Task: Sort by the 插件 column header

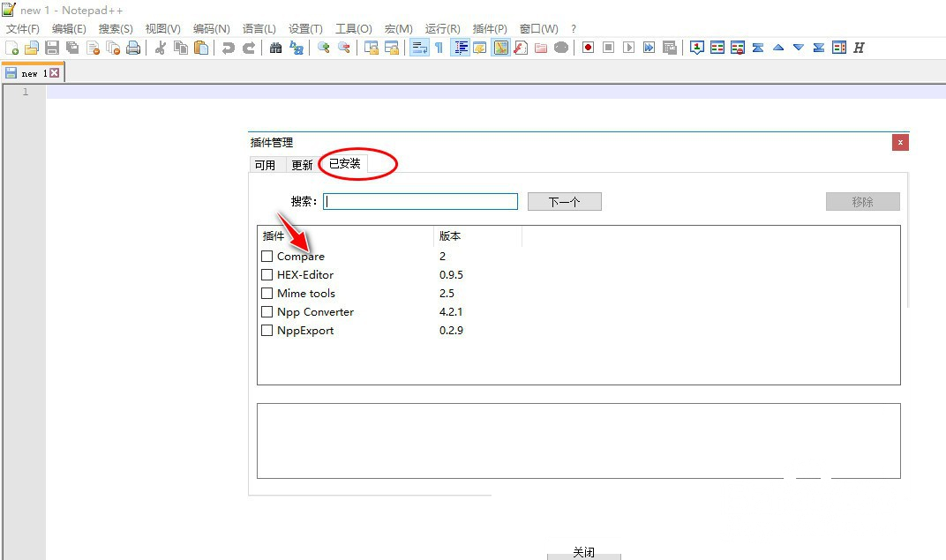Action: tap(345, 235)
